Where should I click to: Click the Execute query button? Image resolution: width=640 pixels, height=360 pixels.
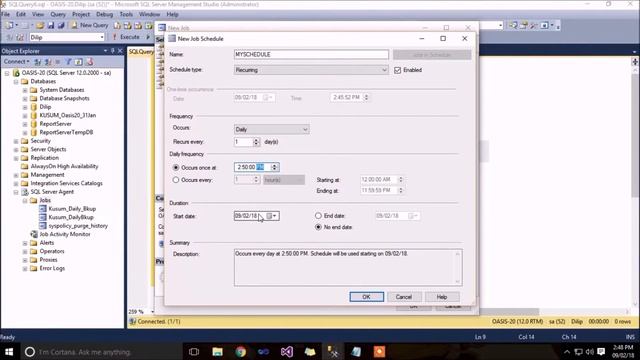click(x=126, y=37)
